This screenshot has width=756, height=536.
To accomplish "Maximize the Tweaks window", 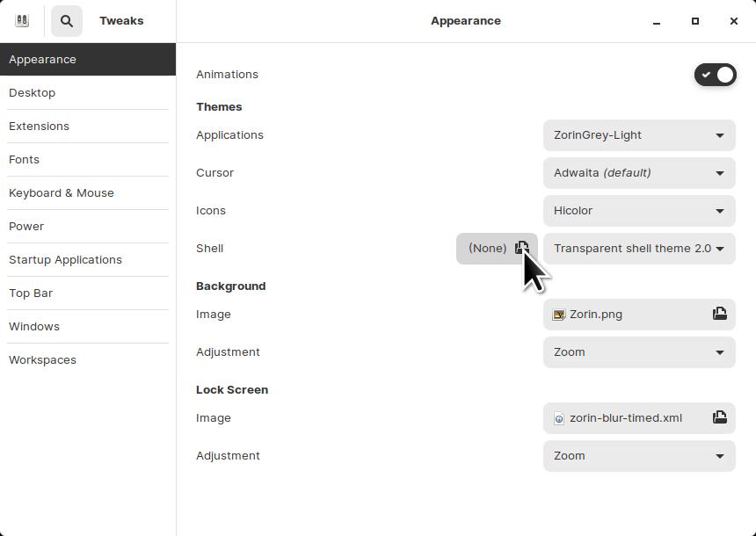I will pyautogui.click(x=695, y=21).
